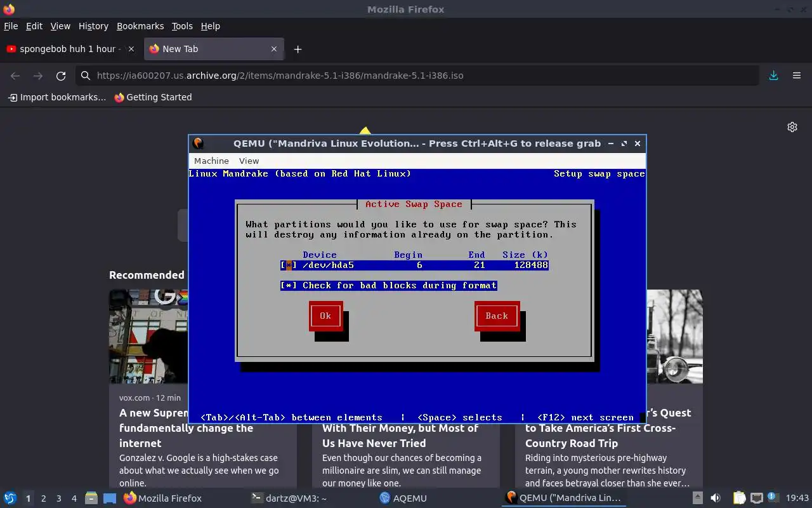Toggle the /dev/hda5 swap partition checkbox
The width and height of the screenshot is (812, 508).
(289, 265)
